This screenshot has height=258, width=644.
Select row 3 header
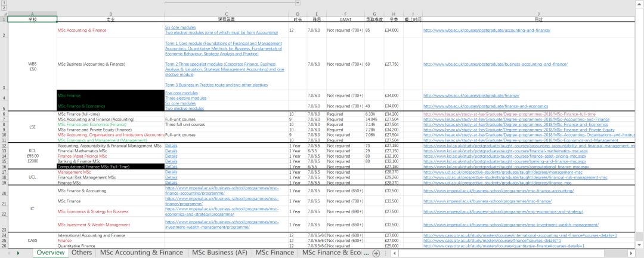4,64
